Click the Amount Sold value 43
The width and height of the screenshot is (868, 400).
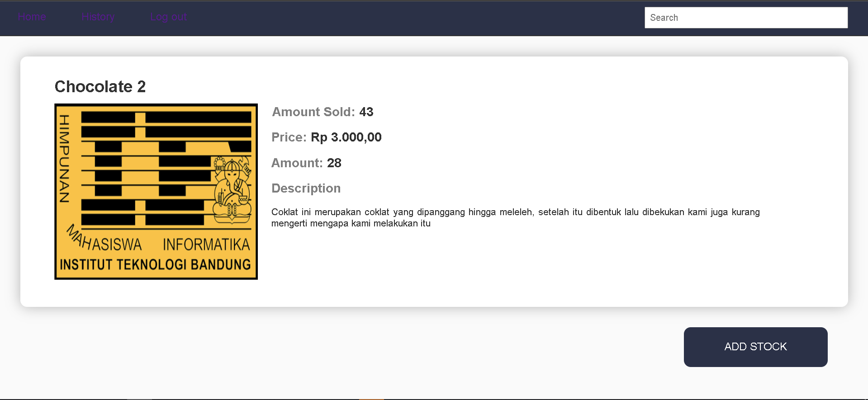[366, 112]
